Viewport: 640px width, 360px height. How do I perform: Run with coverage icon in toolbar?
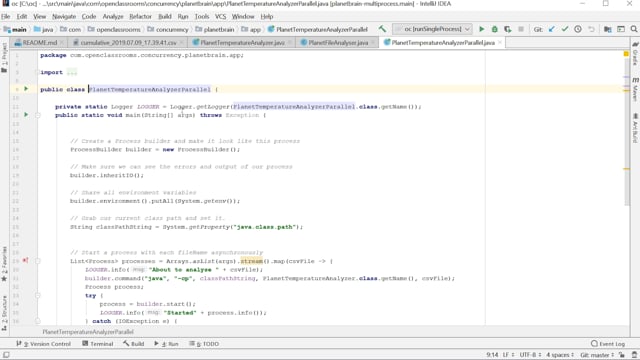pyautogui.click(x=507, y=29)
